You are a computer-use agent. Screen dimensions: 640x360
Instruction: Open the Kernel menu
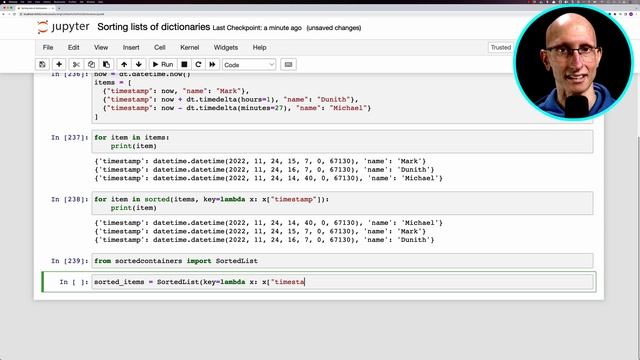pos(190,47)
